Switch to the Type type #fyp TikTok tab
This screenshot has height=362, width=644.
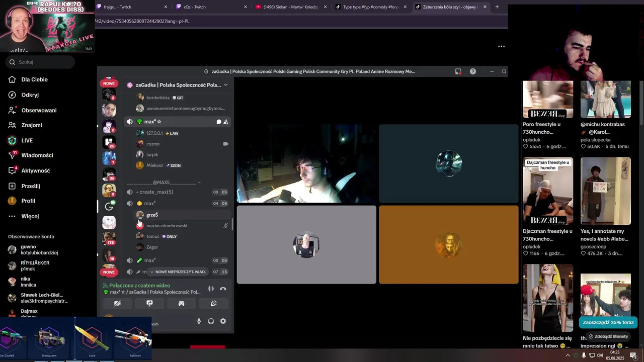[x=371, y=7]
